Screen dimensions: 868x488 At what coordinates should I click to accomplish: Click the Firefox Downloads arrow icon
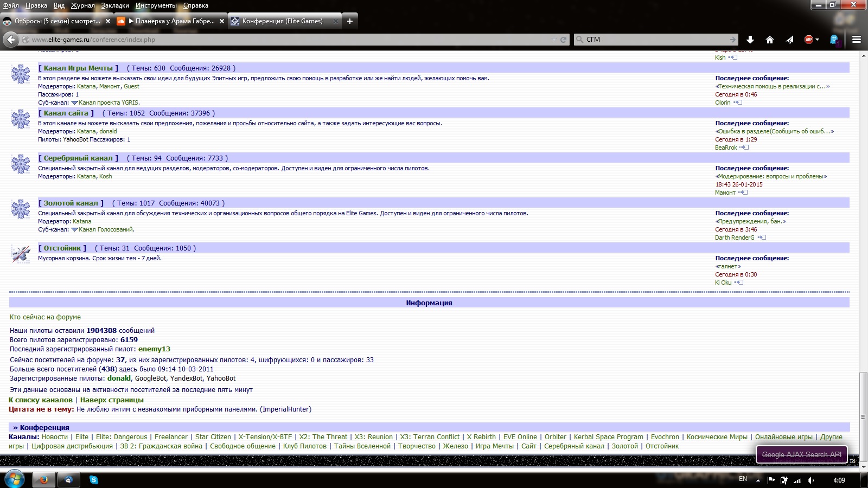click(x=750, y=40)
